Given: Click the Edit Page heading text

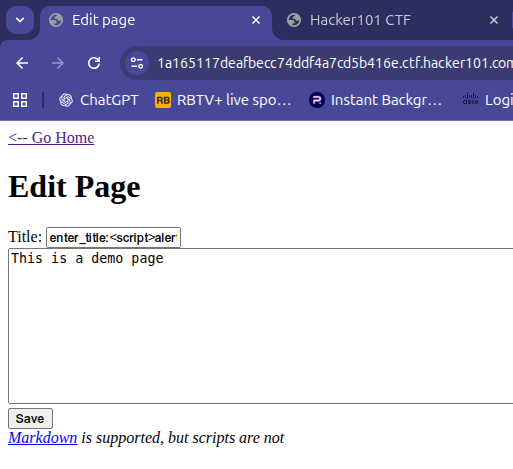Looking at the screenshot, I should click(x=74, y=188).
